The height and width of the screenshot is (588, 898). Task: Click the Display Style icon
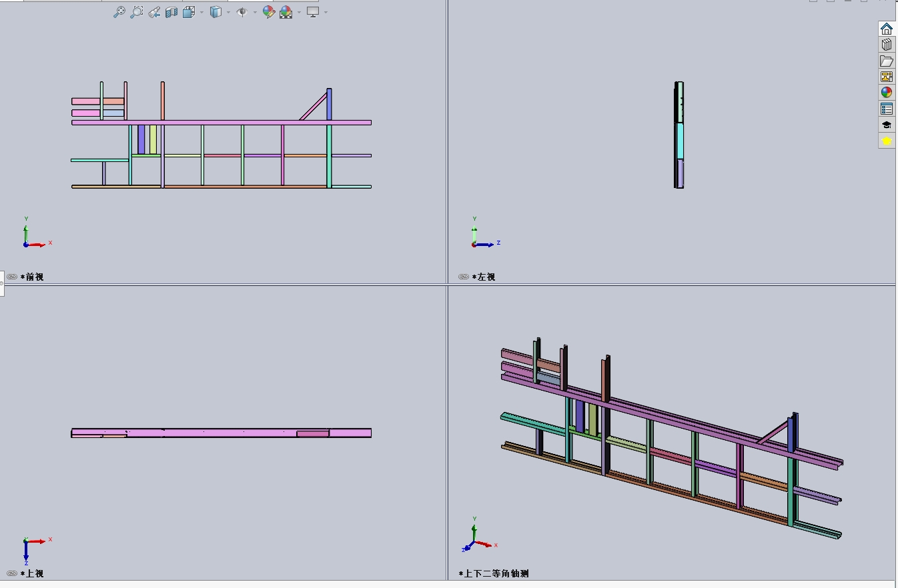[215, 12]
